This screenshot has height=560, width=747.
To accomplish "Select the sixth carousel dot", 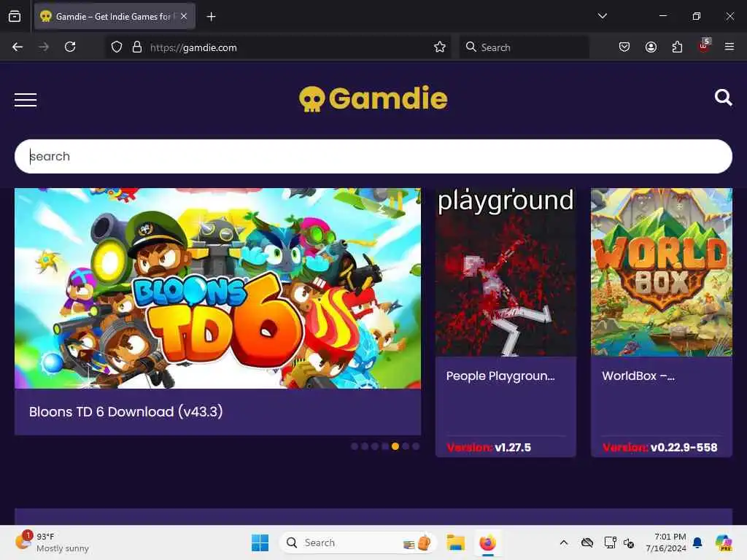I will coord(406,446).
